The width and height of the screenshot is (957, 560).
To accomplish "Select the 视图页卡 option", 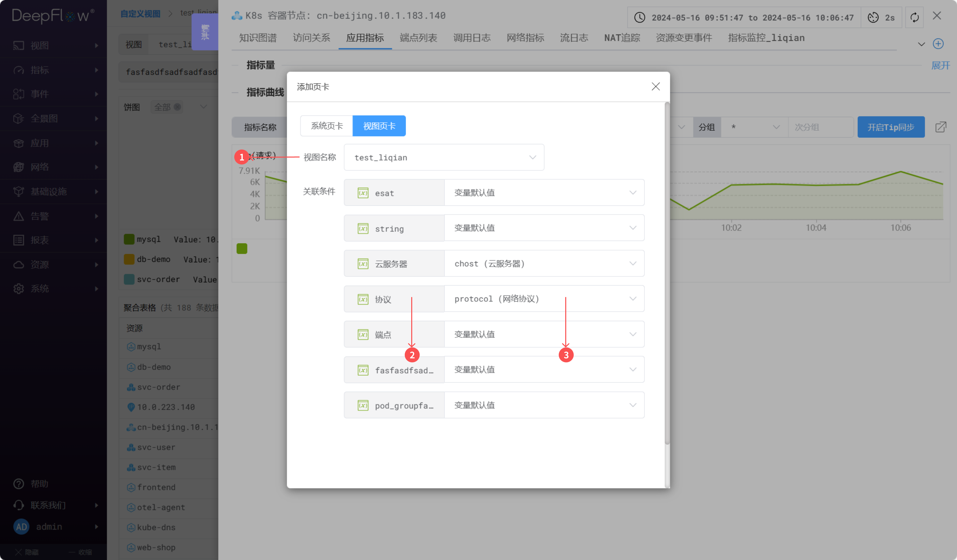I will pos(379,126).
